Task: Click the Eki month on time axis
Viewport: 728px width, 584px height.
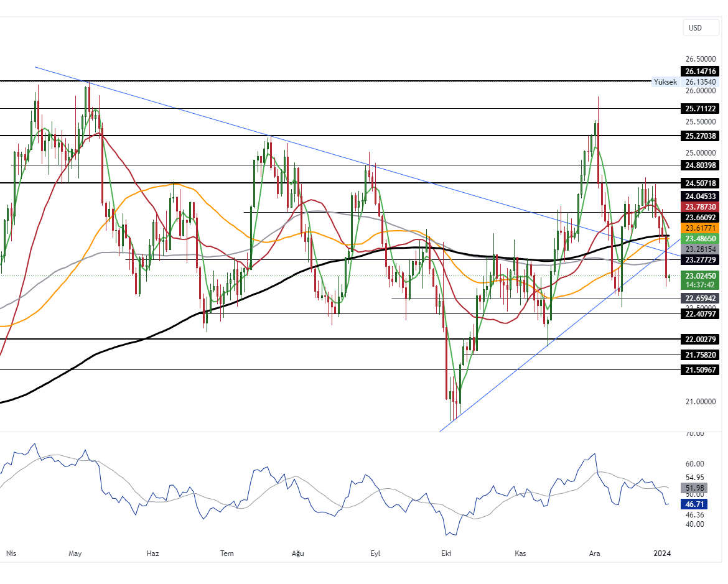Action: click(446, 553)
